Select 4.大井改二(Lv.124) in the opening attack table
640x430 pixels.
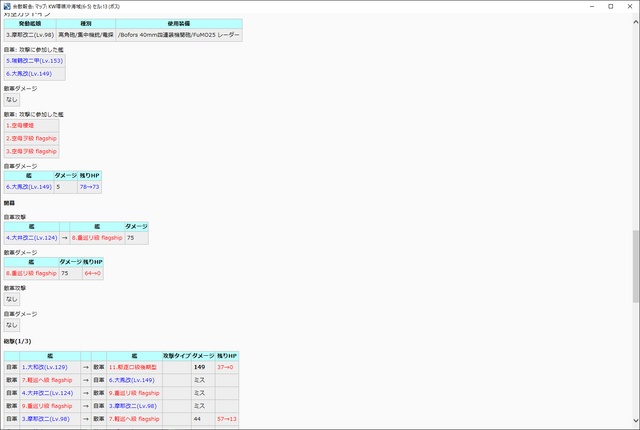pyautogui.click(x=31, y=238)
